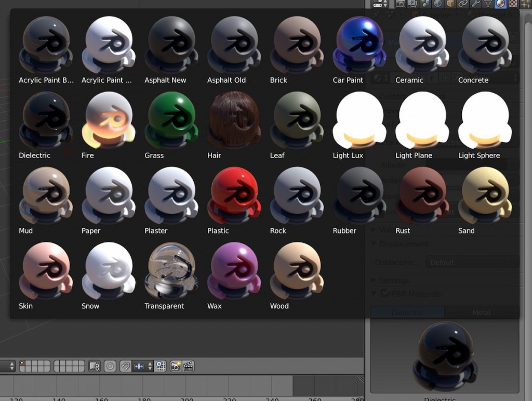532x401 pixels.
Task: Pick the green Grass material
Action: tap(171, 126)
